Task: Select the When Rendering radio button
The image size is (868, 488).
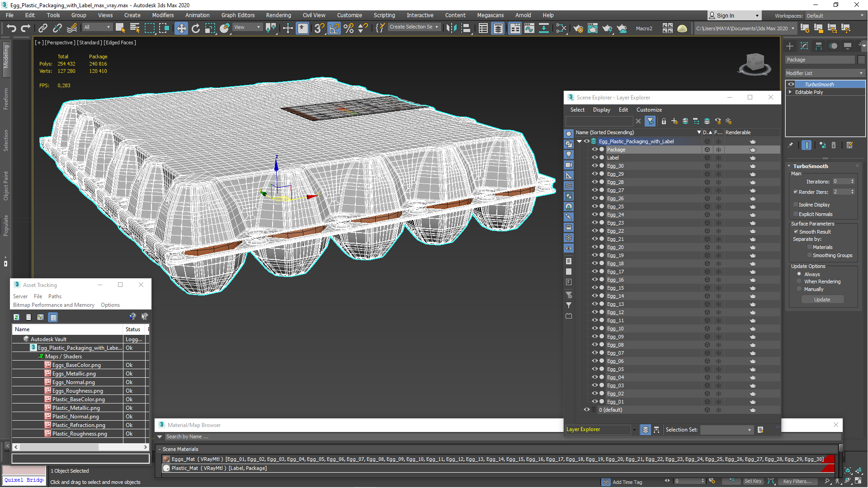Action: (799, 282)
